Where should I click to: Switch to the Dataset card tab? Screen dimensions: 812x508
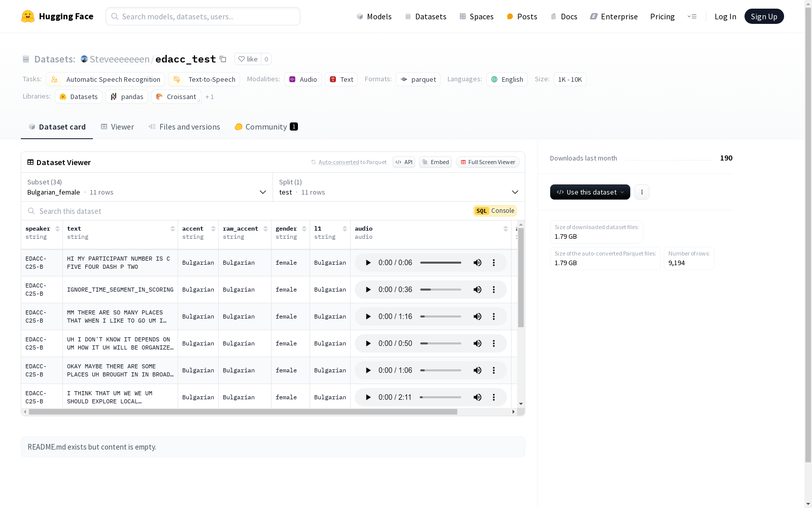[57, 127]
